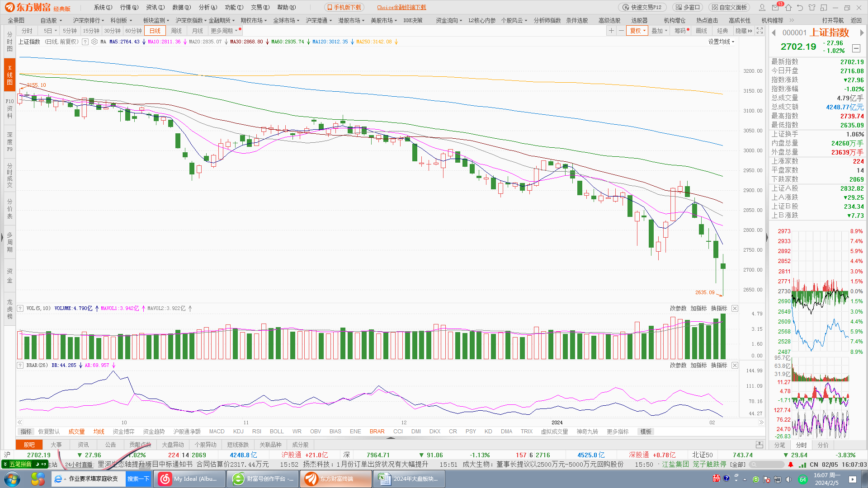The width and height of the screenshot is (868, 488).
Task: Open the 全球市场 dropdown
Action: coord(286,20)
